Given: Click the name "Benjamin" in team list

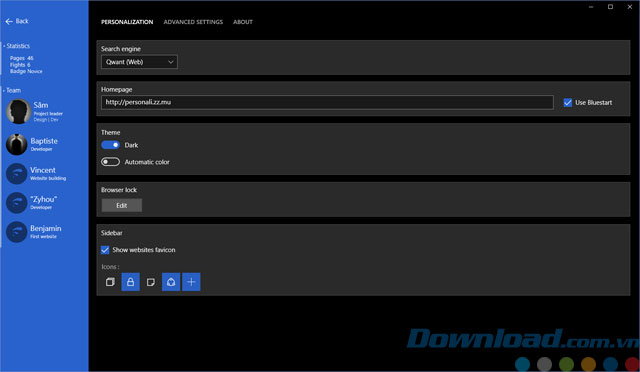Looking at the screenshot, I should tap(46, 228).
